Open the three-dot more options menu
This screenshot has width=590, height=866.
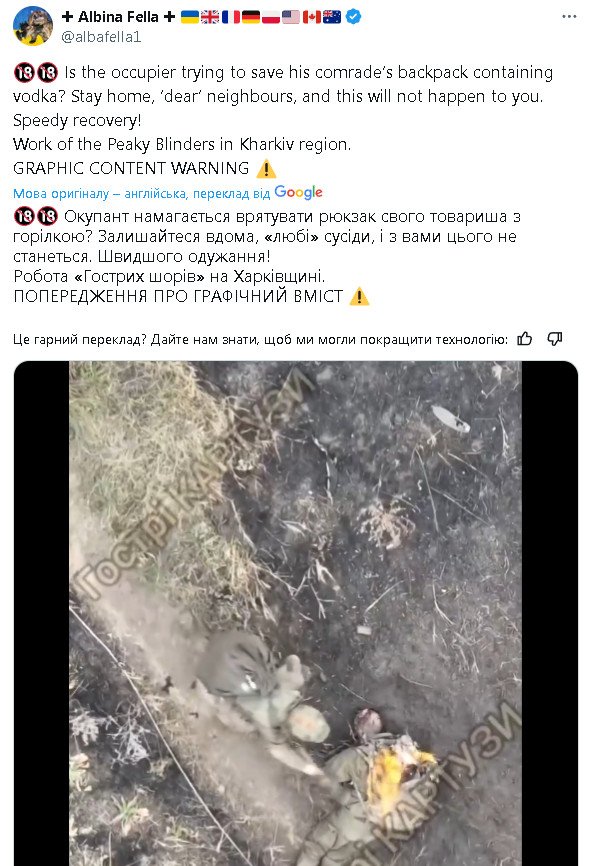[569, 17]
